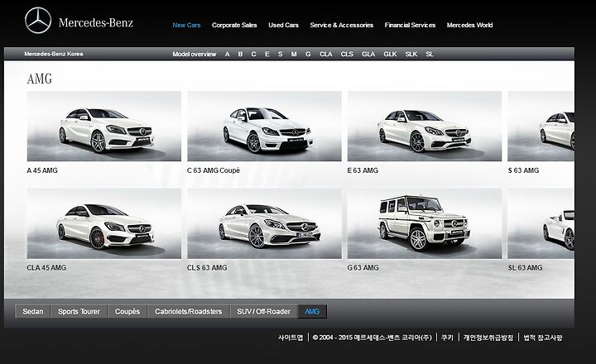Open the S 63 AMG car image

click(x=541, y=126)
